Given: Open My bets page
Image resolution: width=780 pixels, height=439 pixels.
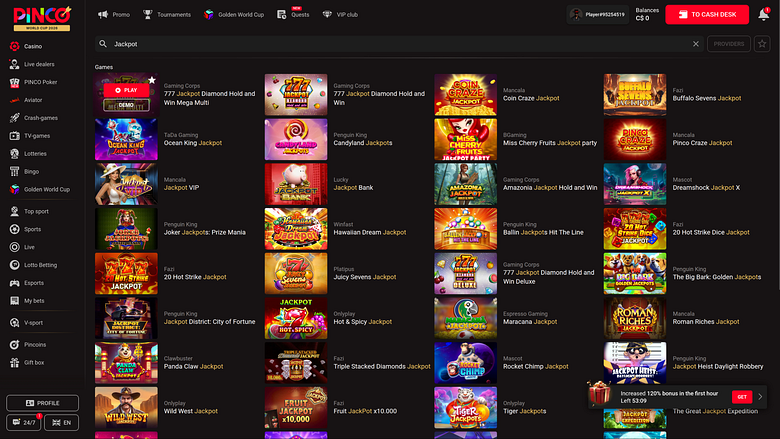Looking at the screenshot, I should tap(27, 301).
